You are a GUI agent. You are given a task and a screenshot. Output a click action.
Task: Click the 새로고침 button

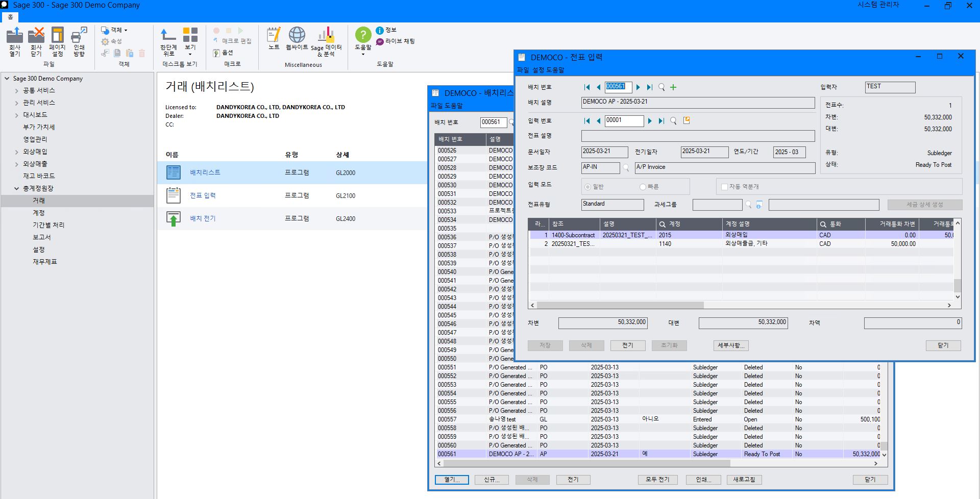744,480
